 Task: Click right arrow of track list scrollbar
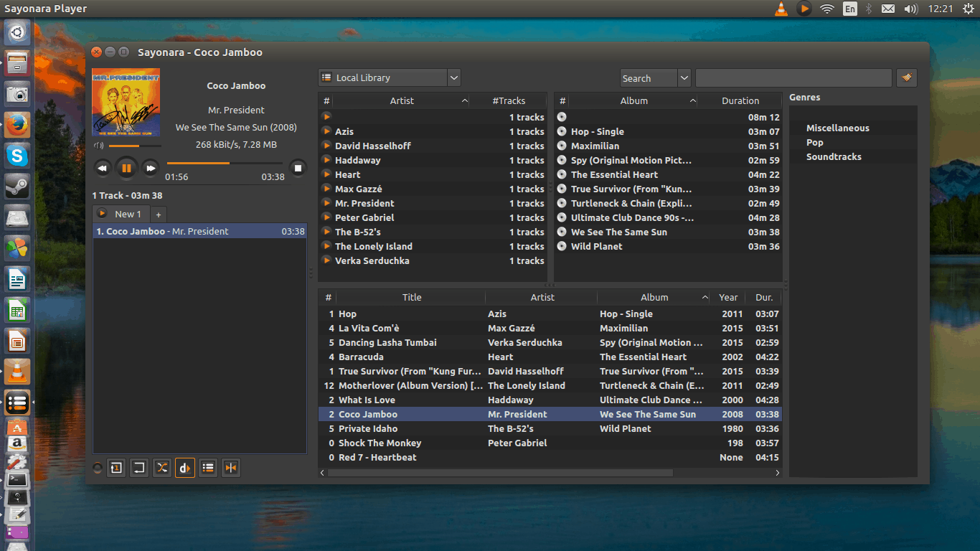coord(778,473)
